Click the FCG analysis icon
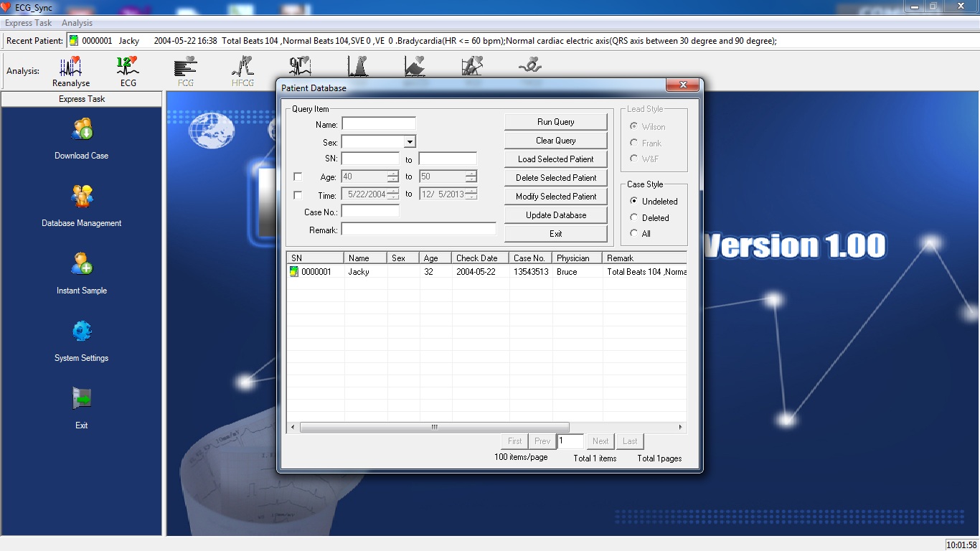The height and width of the screenshot is (551, 980). click(185, 67)
